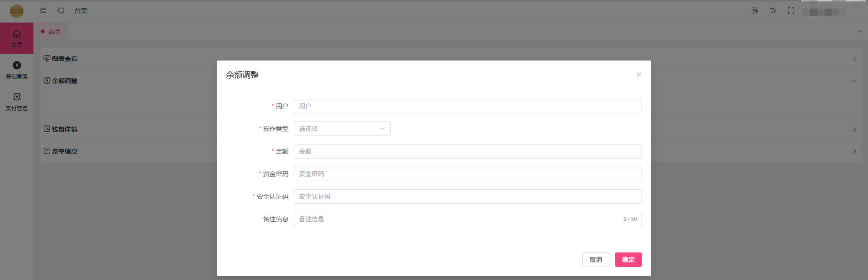Expand the 图表查看 panel chevron
This screenshot has width=868, height=280.
click(854, 59)
